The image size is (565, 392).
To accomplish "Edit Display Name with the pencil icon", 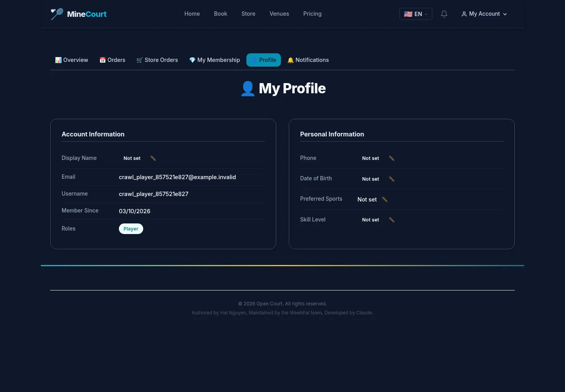I will [153, 158].
